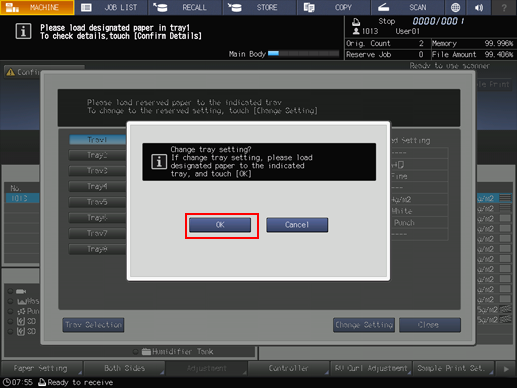Image resolution: width=517 pixels, height=388 pixels.
Task: Select Tray1 in the tray list
Action: pos(97,139)
